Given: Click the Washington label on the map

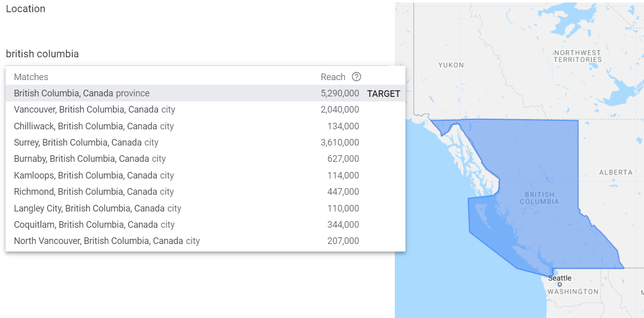Looking at the screenshot, I should click(x=573, y=292).
